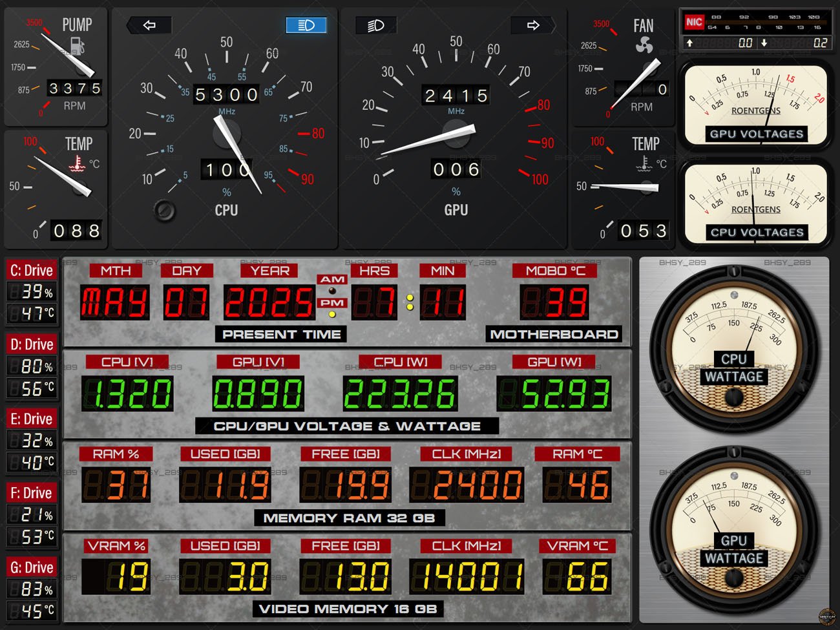The image size is (840, 630).
Task: Toggle the blue high-beam headlight indicator
Action: pos(306,25)
